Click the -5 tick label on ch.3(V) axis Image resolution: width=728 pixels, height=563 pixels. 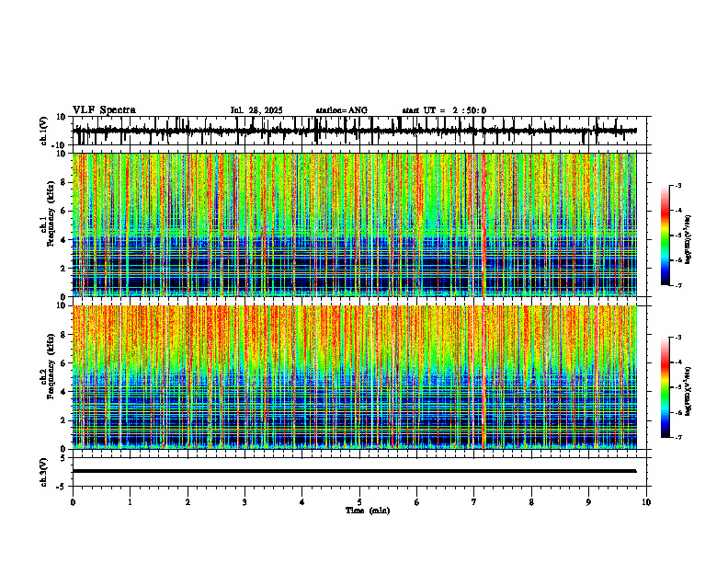click(61, 487)
